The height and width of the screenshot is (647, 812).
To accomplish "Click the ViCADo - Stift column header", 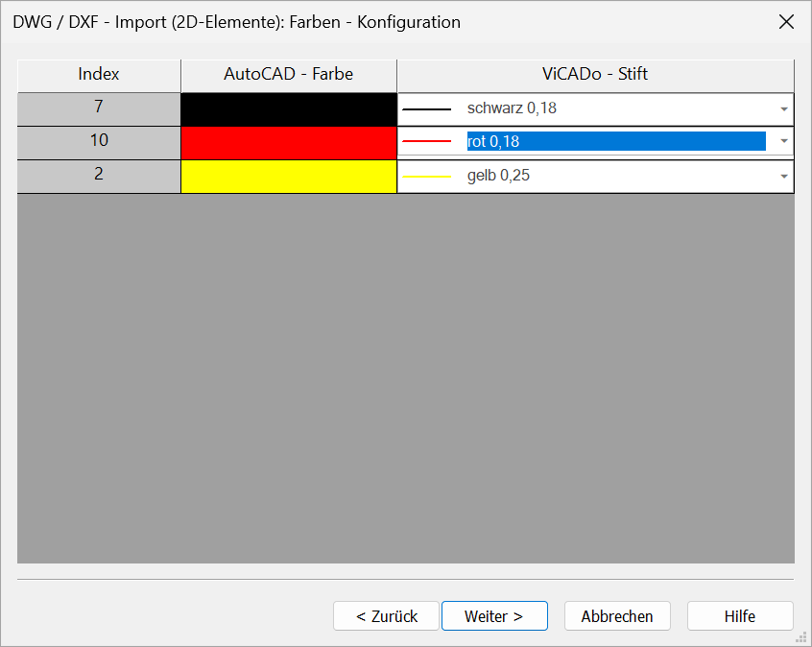I will point(595,76).
